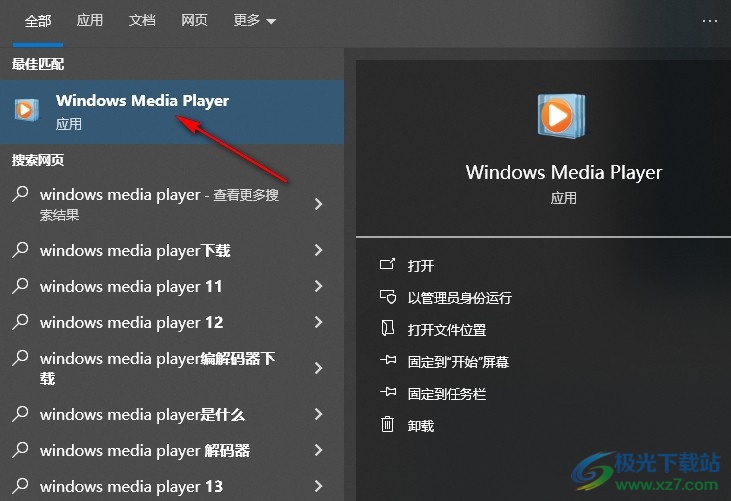Click the search icon next to 'windows media player 11'

click(x=20, y=286)
